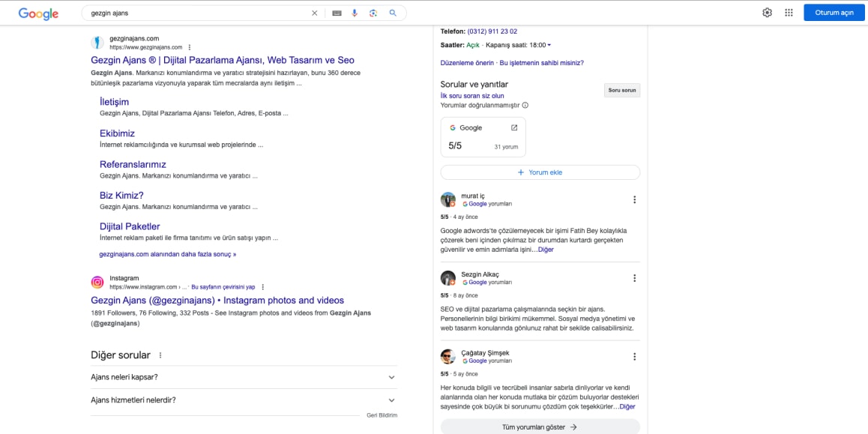Open the Referanslarımız sitelink

(x=133, y=164)
